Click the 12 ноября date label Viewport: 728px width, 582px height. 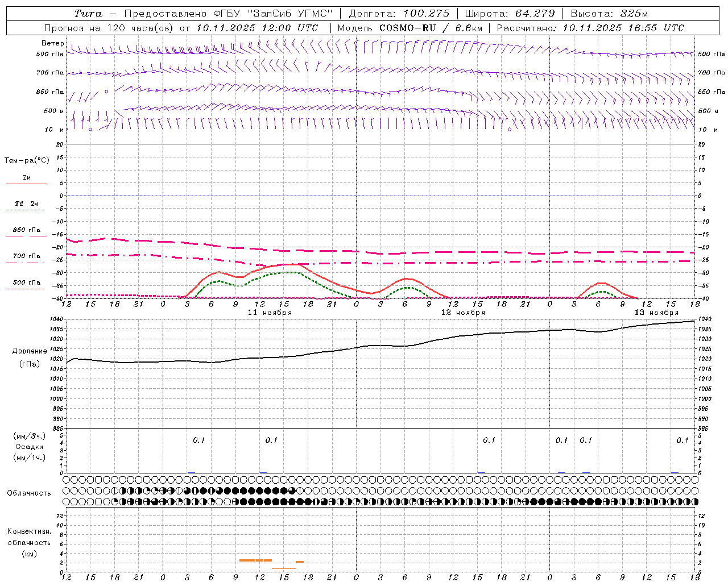point(463,312)
